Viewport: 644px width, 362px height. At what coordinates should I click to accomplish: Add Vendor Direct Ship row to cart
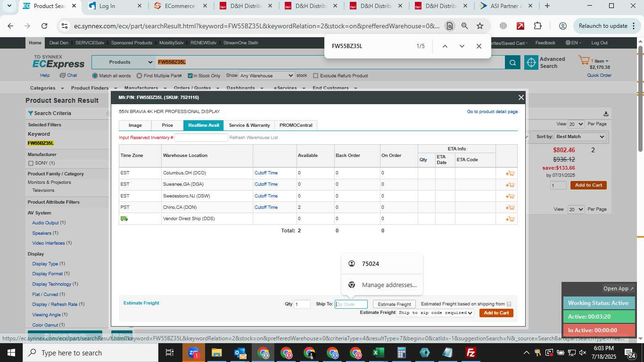tap(510, 219)
